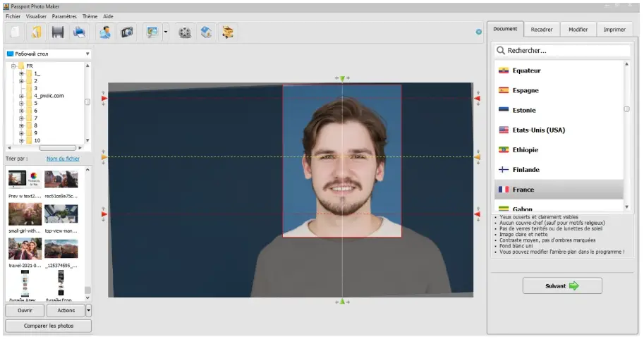
Task: Select folder 8 in the tree
Action: click(36, 125)
